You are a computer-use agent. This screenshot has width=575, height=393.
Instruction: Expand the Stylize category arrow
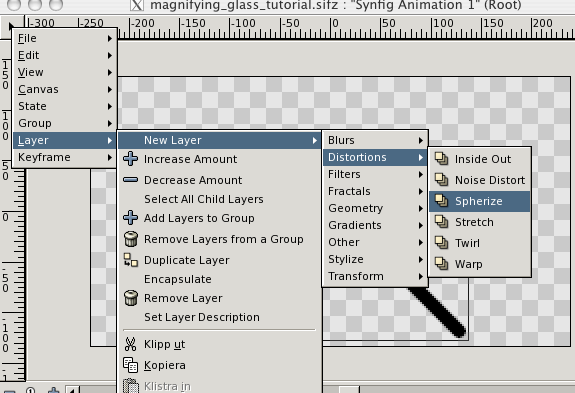[x=421, y=259]
